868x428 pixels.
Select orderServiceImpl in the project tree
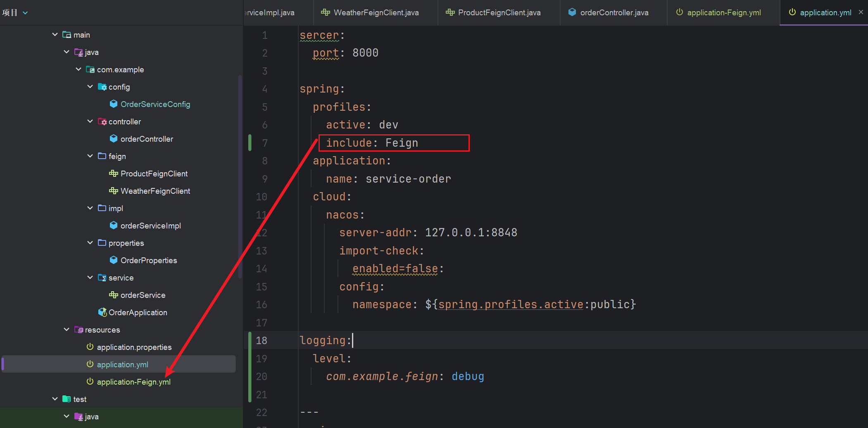point(150,226)
